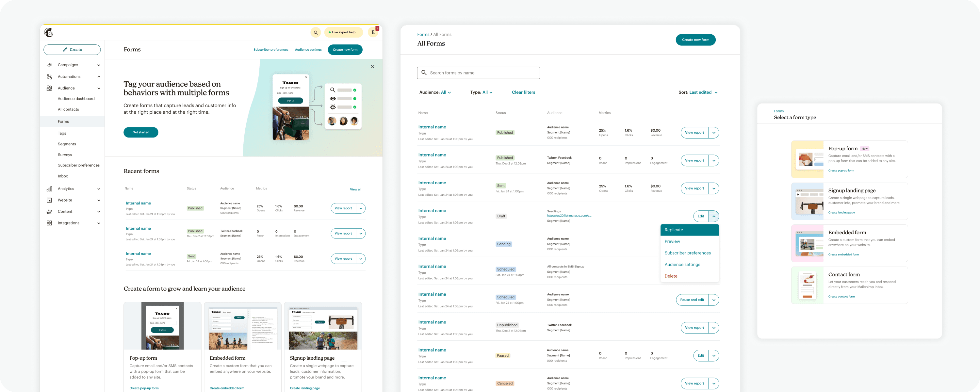Choose Delete in the form actions menu
This screenshot has height=392, width=980.
671,276
